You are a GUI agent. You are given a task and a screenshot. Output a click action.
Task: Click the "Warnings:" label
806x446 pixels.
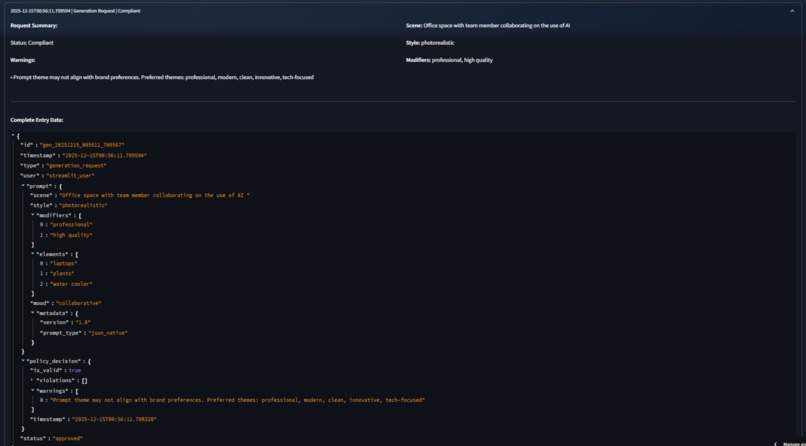click(x=23, y=60)
